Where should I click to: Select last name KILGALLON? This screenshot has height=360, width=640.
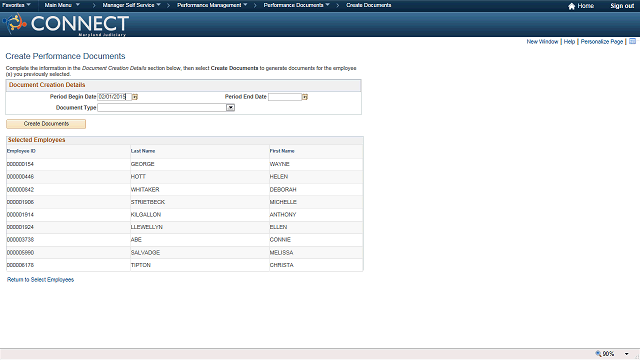[146, 215]
